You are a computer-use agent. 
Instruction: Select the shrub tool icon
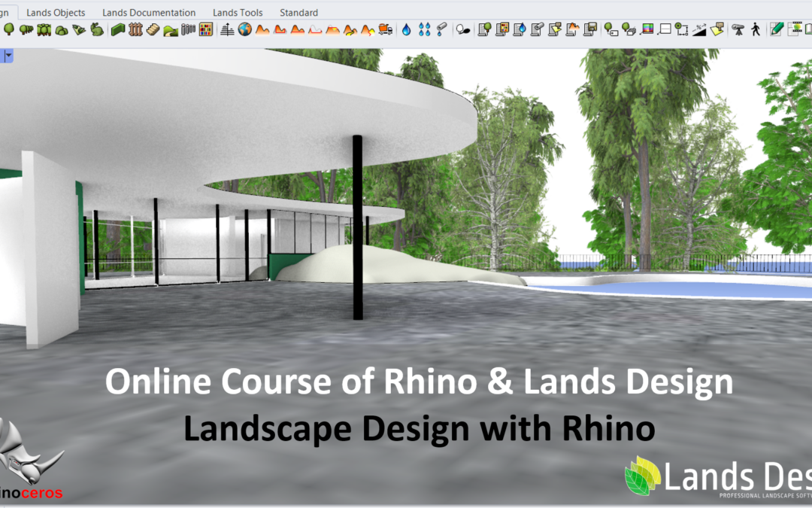pyautogui.click(x=62, y=30)
